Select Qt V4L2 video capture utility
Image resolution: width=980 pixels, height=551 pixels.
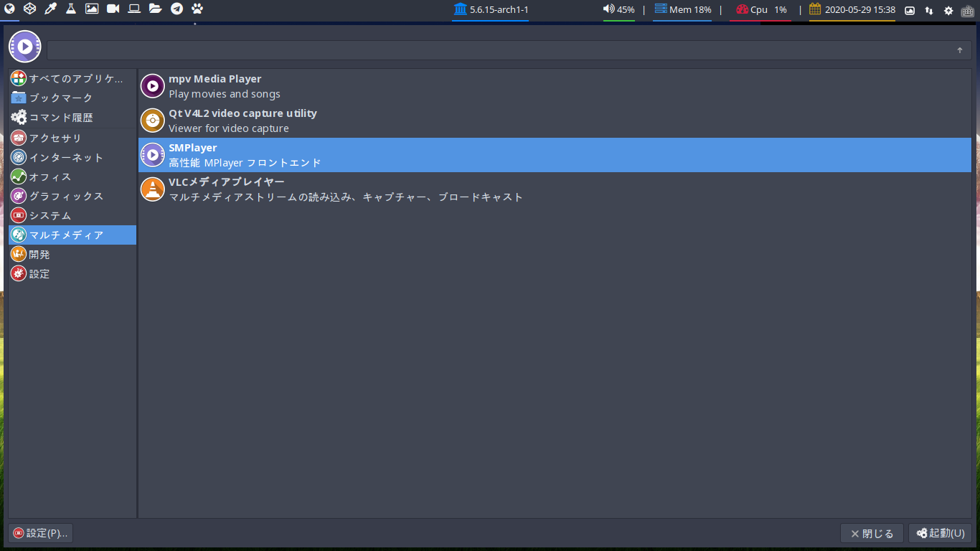click(x=555, y=121)
